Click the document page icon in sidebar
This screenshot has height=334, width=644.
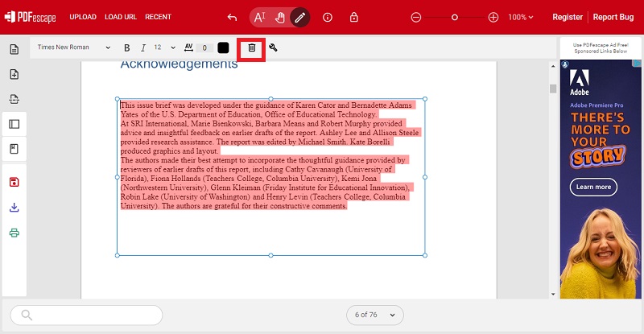pyautogui.click(x=14, y=49)
